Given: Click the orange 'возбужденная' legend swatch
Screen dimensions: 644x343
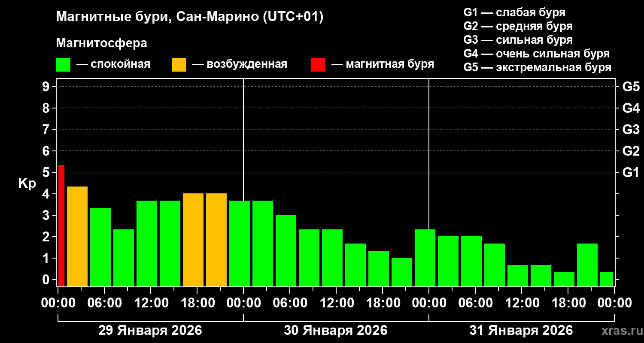Looking at the screenshot, I should click(179, 64).
